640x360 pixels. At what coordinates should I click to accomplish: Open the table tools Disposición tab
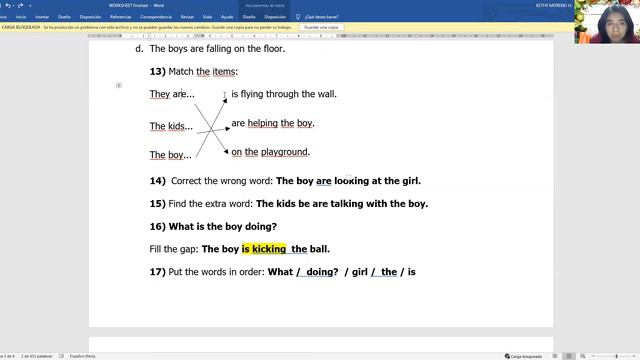tap(275, 17)
